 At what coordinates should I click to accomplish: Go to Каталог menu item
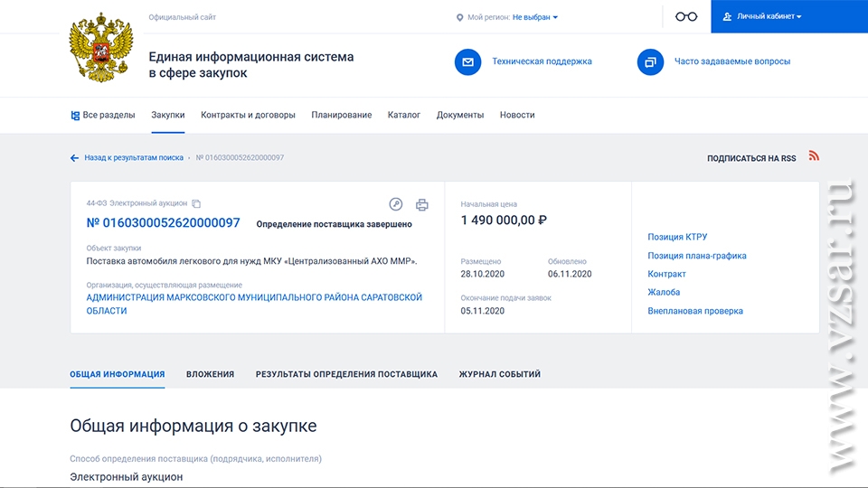point(404,115)
